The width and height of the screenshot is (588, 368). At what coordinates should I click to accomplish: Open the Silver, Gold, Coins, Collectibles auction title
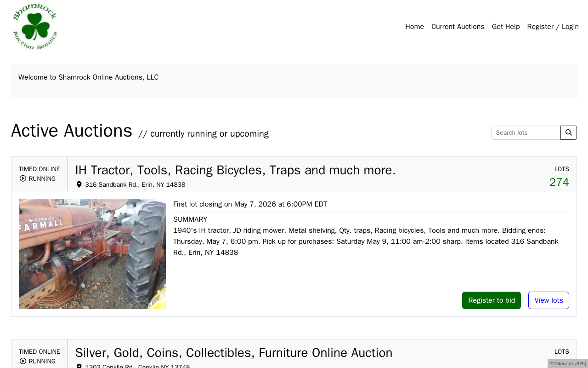click(x=234, y=353)
